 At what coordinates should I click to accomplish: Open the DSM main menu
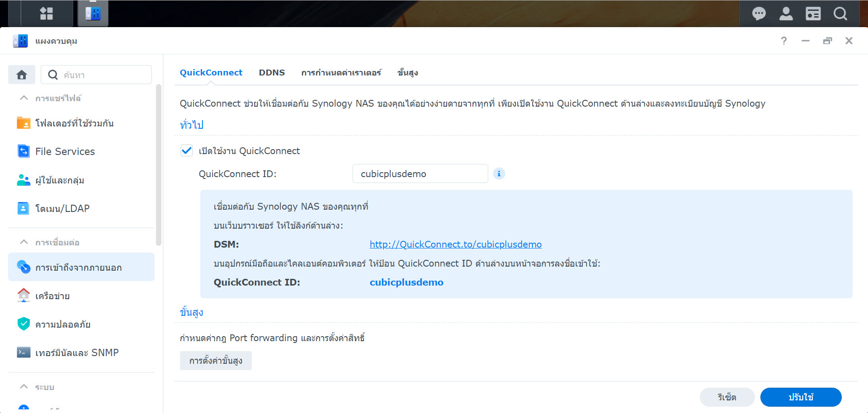[x=46, y=13]
